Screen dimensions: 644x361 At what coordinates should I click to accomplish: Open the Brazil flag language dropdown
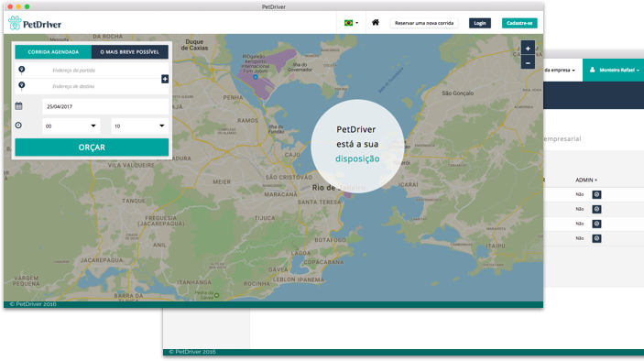point(351,23)
